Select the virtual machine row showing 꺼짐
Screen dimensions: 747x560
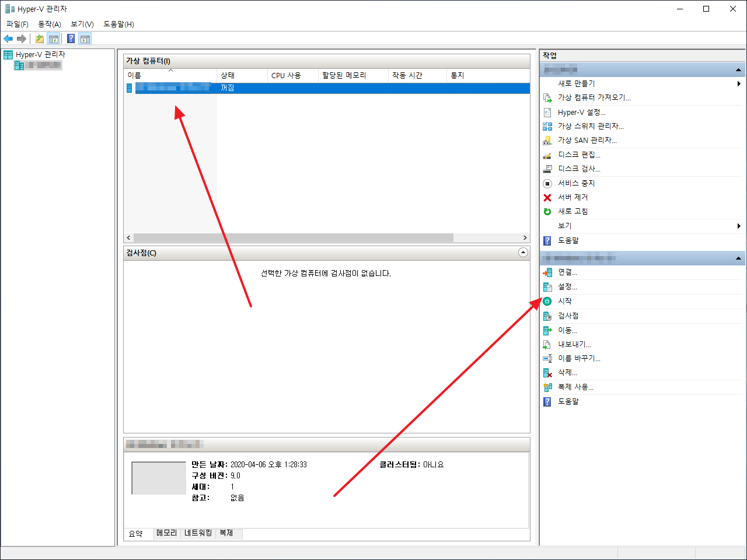[x=327, y=88]
